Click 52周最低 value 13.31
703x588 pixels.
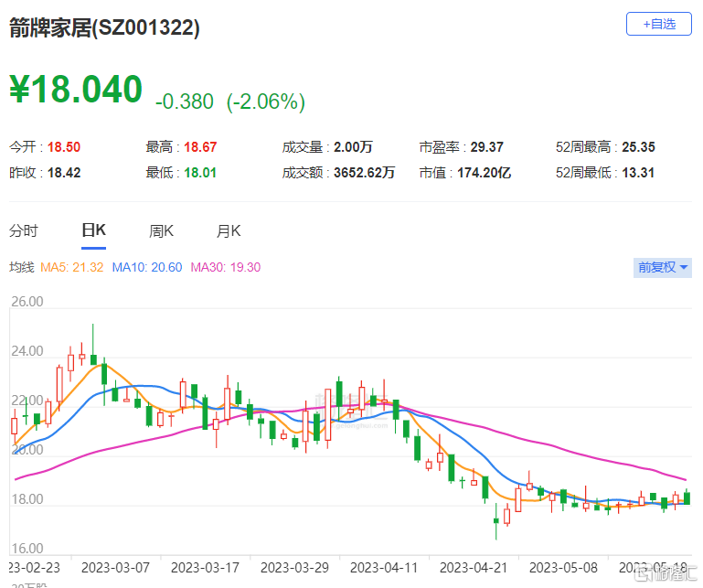pos(638,173)
